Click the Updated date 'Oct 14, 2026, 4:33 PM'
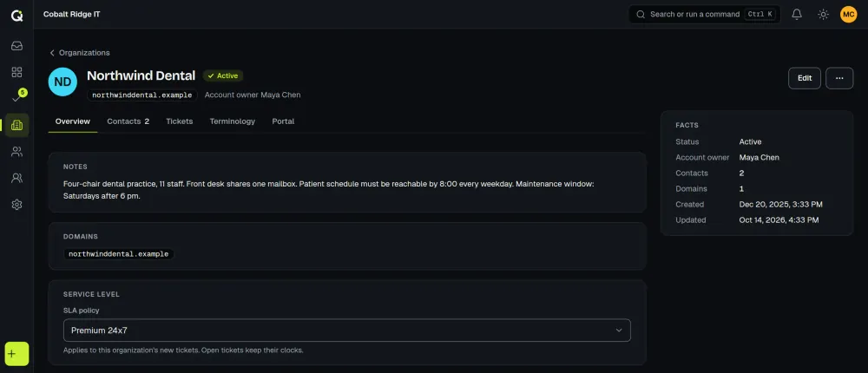The image size is (868, 373). tap(779, 219)
